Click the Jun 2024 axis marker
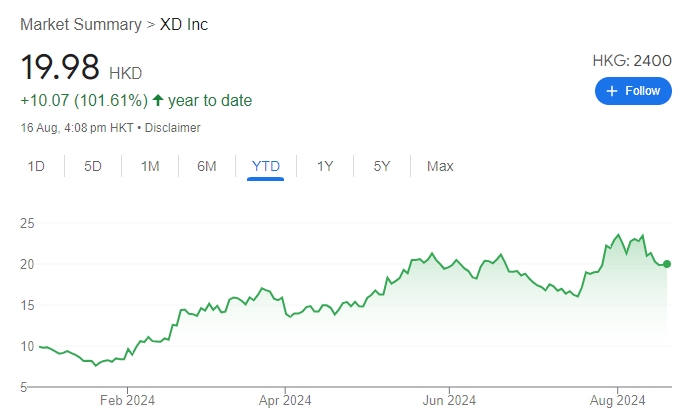Screen dimensions: 694x419 point(449,400)
